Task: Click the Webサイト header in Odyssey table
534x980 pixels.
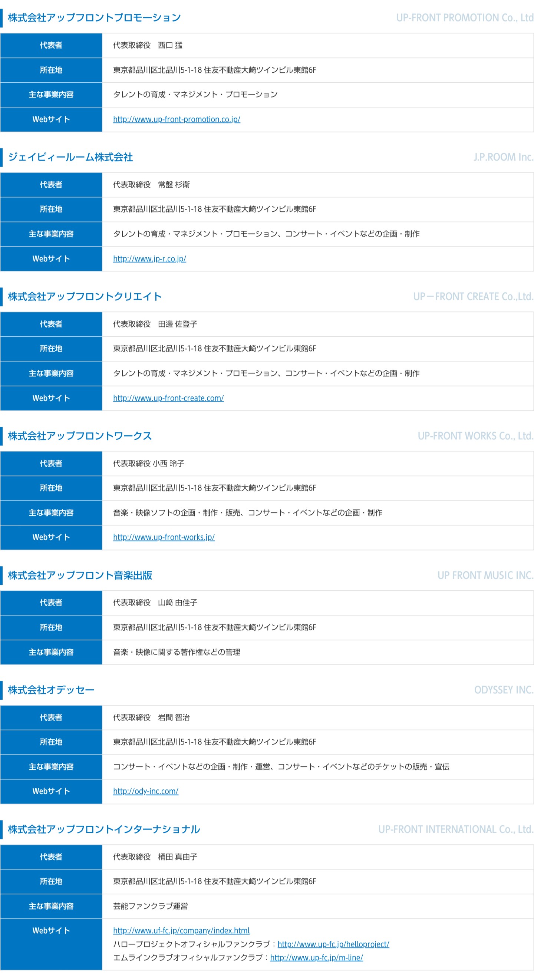Action: (x=52, y=791)
